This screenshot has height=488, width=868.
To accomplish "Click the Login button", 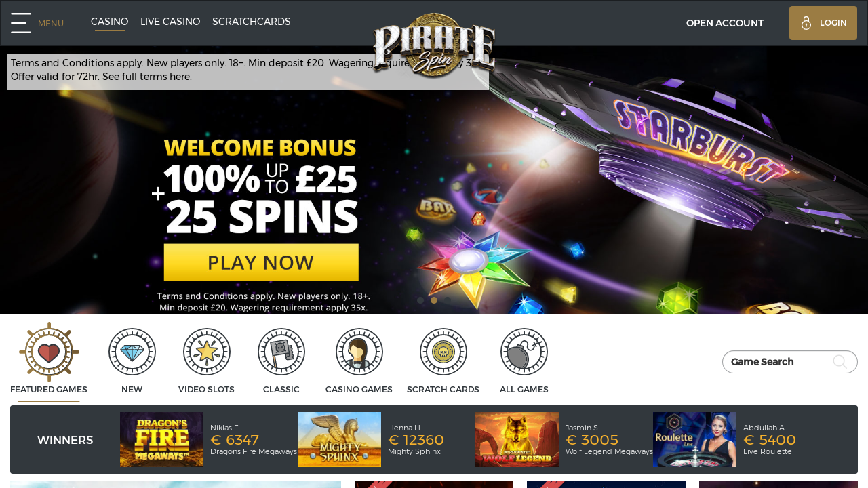I will 823,23.
